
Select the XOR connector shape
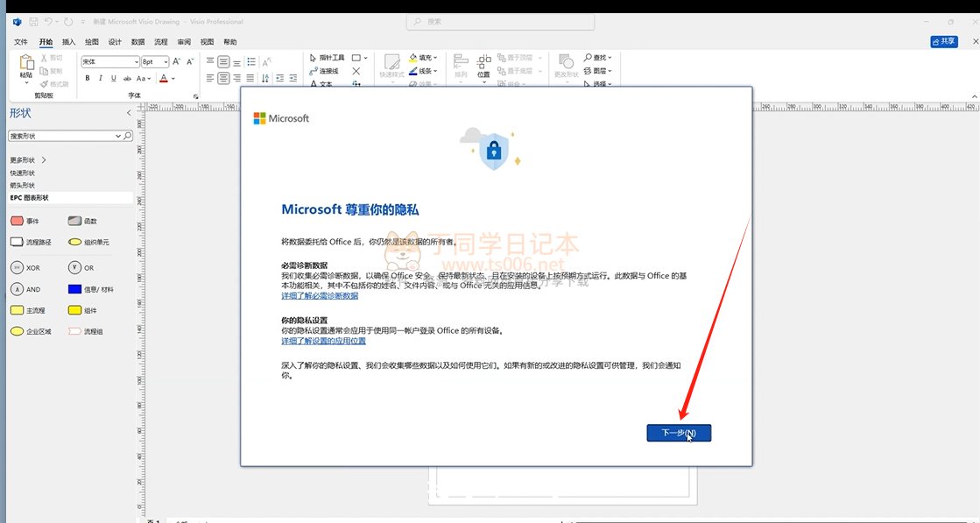tap(25, 267)
